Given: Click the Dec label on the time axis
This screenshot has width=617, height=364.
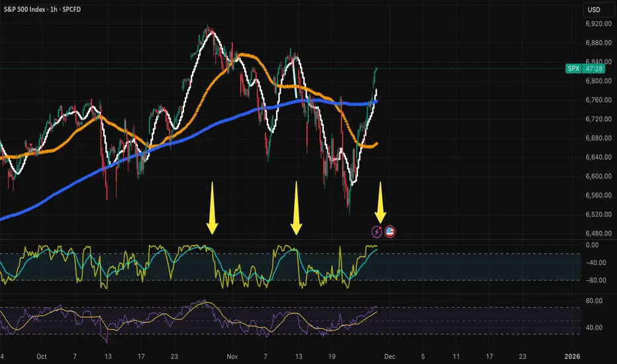Looking at the screenshot, I should tap(389, 357).
